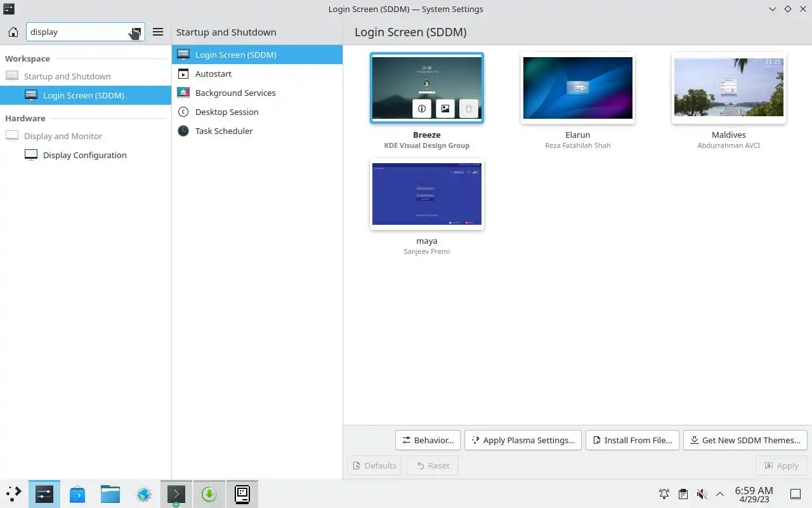Open the Task Scheduler module
The width and height of the screenshot is (812, 508).
click(x=257, y=131)
